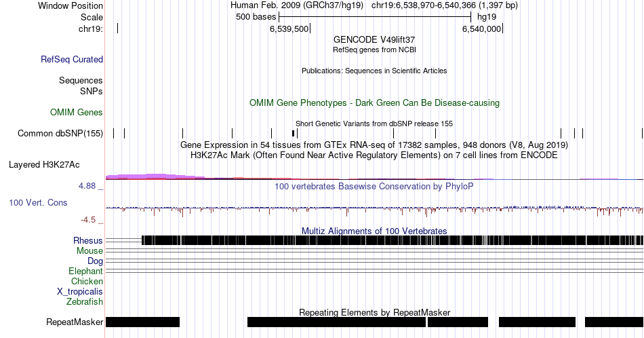The height and width of the screenshot is (338, 644).
Task: Click the X_tropicalis species label
Action: pos(80,292)
